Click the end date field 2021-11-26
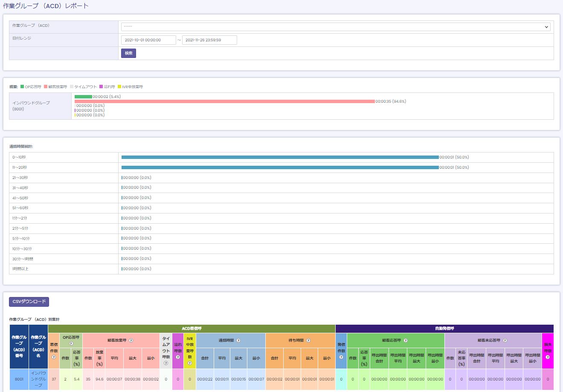 209,40
